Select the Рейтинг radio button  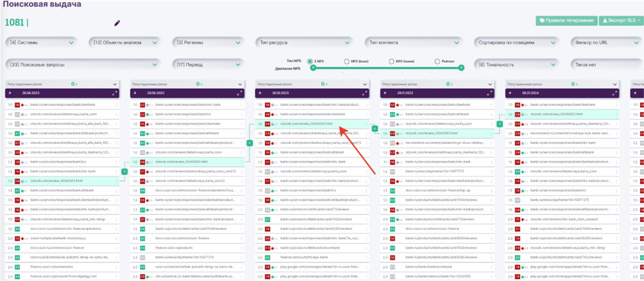(437, 61)
